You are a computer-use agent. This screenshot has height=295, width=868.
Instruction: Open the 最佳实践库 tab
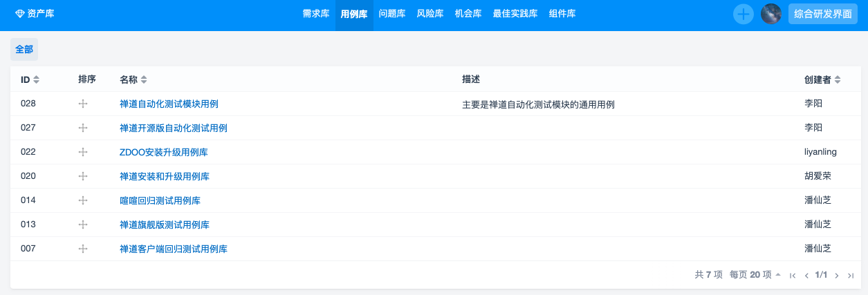[x=515, y=14]
